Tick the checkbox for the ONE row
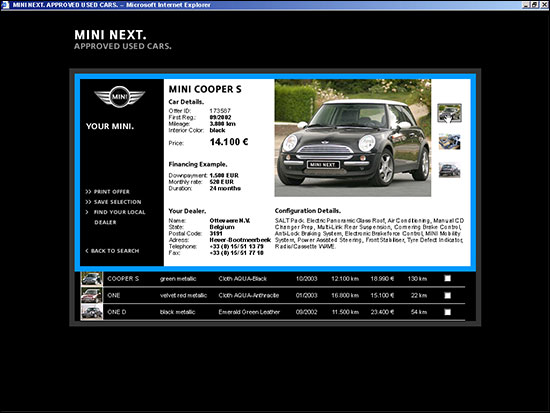 coord(448,295)
